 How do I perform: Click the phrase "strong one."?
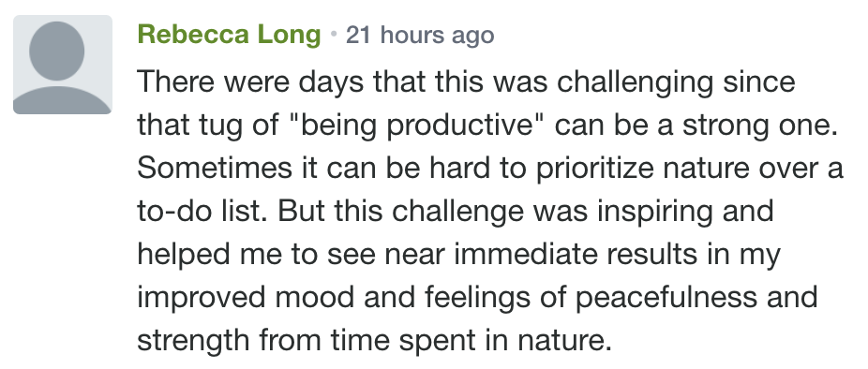coord(760,125)
